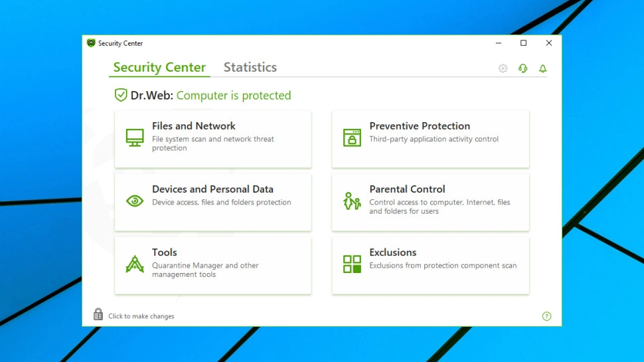Open the Preventive Protection title
Viewport: 644px width, 362px height.
click(420, 126)
